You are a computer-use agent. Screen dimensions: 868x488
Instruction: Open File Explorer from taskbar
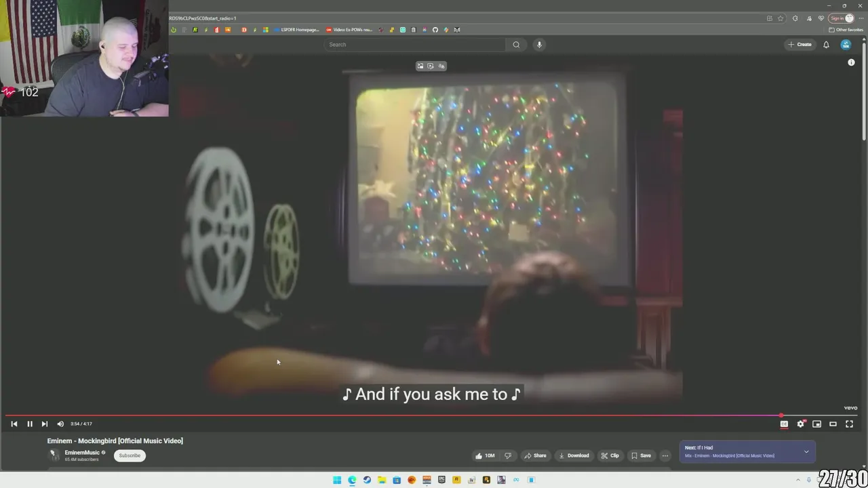pos(382,480)
